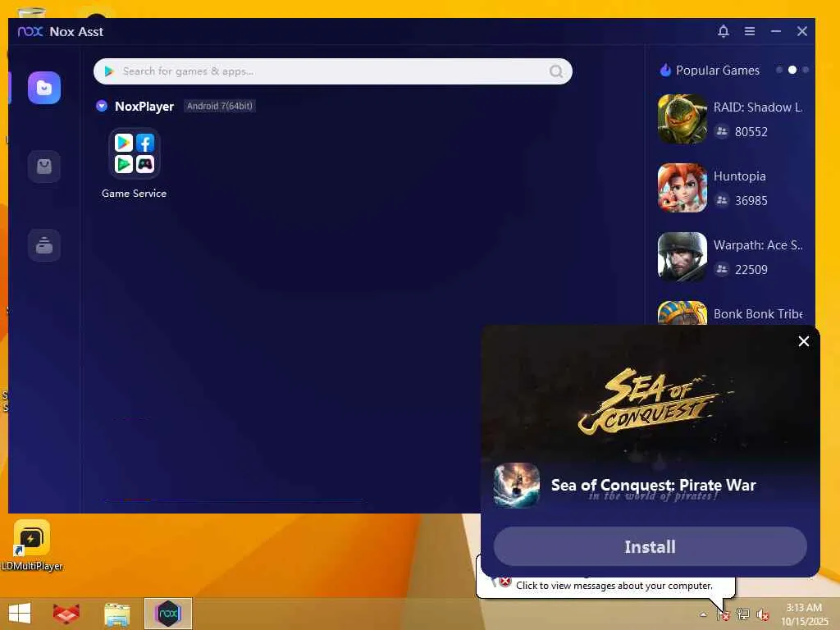
Task: Close the Nox Asst window
Action: (x=802, y=31)
